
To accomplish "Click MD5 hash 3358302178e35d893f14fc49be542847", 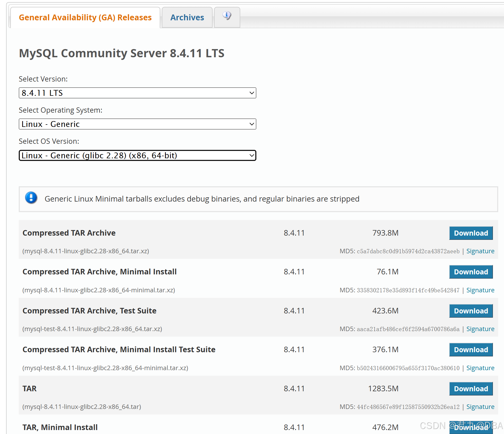I will (x=408, y=290).
